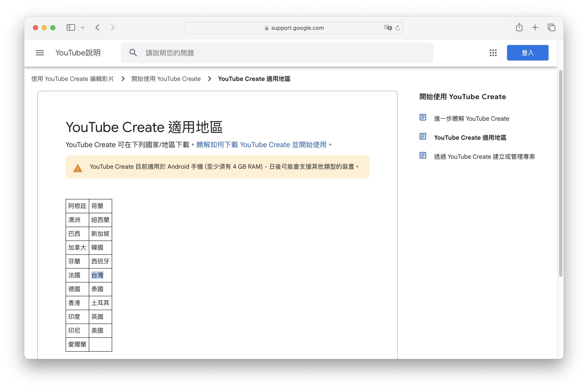Image resolution: width=588 pixels, height=391 pixels.
Task: Click the page heading YouTube Create 適用地區
Action: click(x=144, y=127)
